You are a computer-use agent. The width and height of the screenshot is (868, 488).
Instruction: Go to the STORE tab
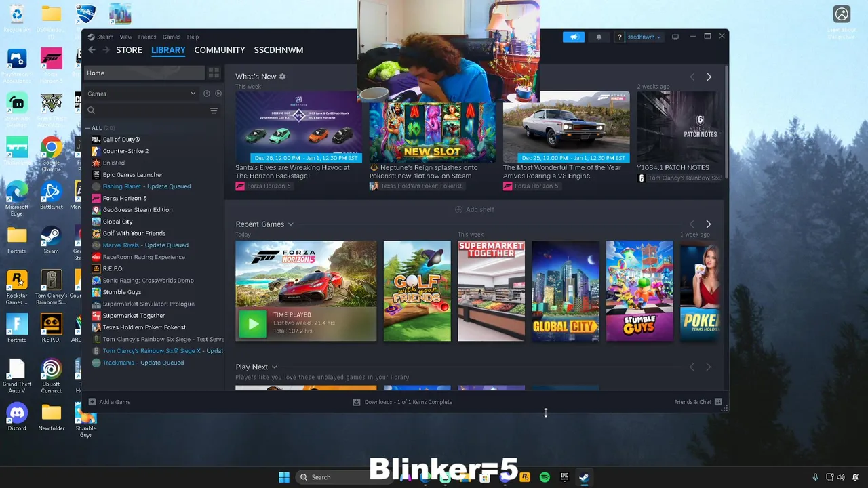click(x=129, y=50)
